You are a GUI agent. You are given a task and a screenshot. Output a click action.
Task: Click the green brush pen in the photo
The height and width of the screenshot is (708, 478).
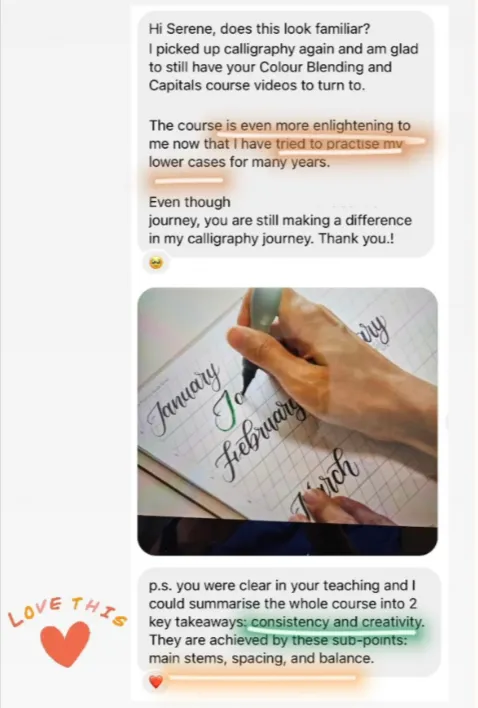point(260,336)
